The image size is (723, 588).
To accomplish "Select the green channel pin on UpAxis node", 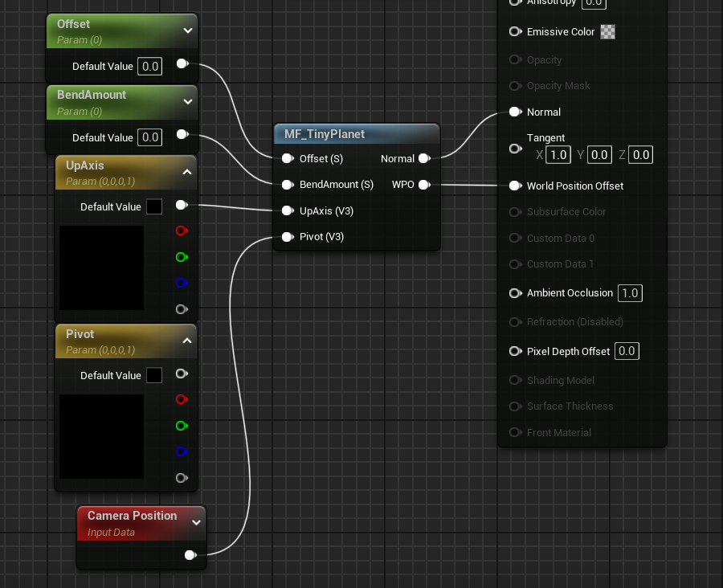I will (x=182, y=257).
